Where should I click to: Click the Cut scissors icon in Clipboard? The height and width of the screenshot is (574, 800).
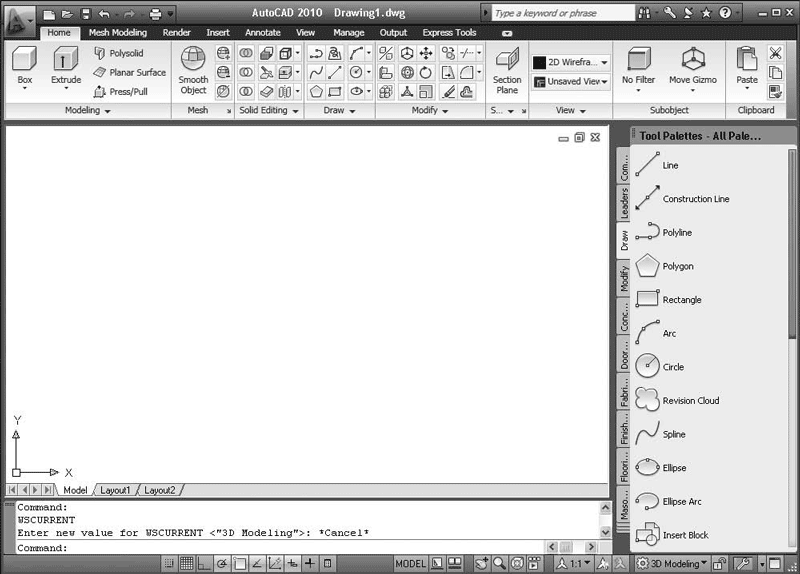click(x=776, y=53)
